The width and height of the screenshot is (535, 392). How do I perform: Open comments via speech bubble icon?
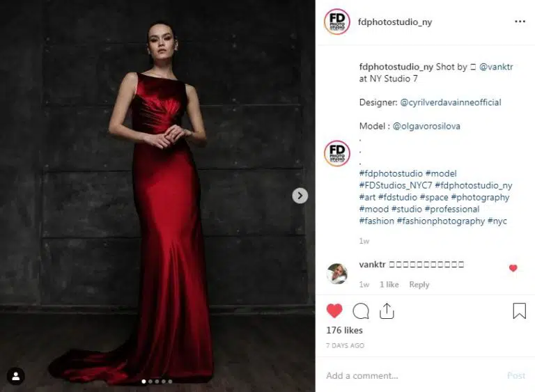click(361, 311)
